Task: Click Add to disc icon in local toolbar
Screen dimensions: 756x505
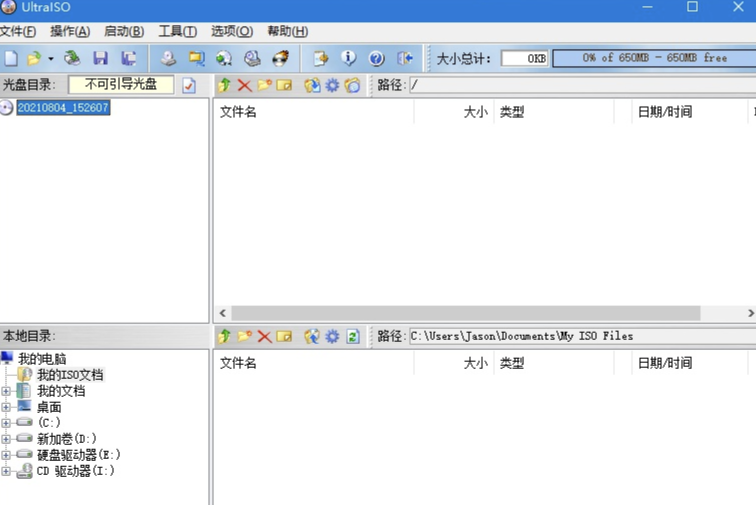Action: point(312,336)
